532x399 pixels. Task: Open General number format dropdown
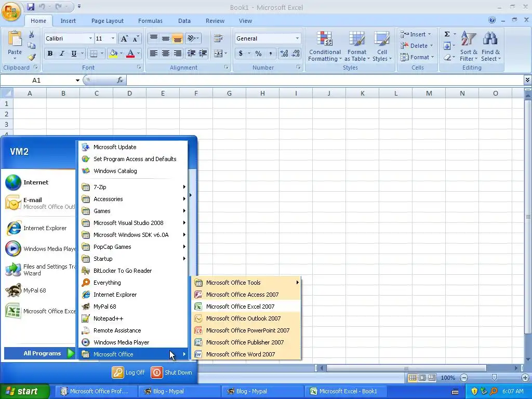(297, 38)
